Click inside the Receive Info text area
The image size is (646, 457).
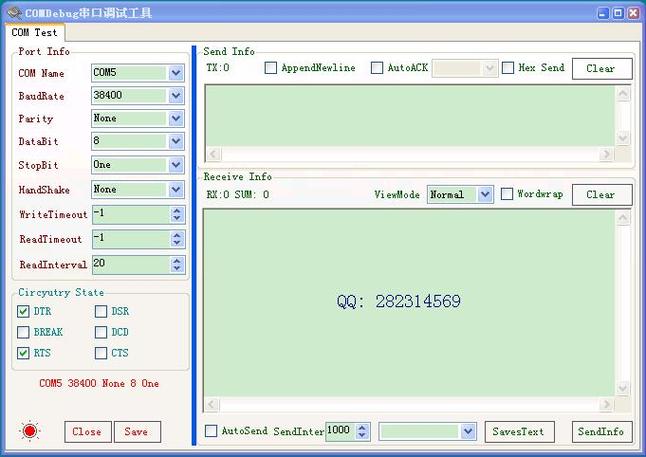pyautogui.click(x=410, y=303)
